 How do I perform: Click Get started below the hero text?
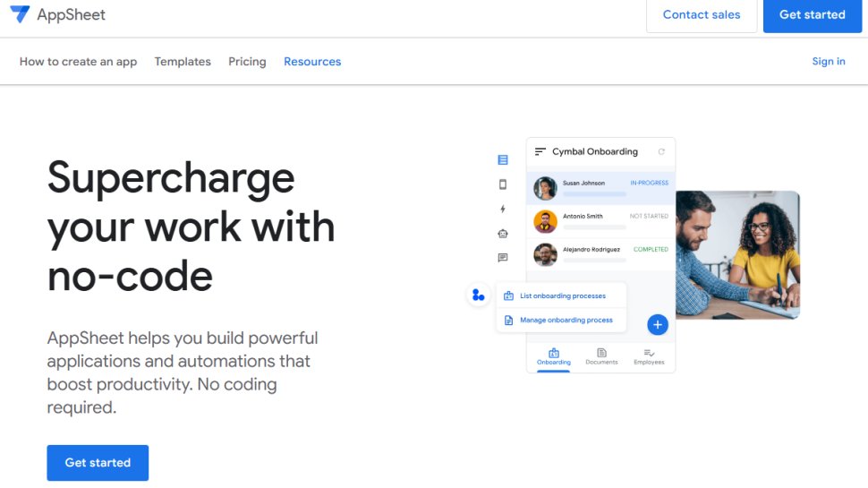pos(98,463)
